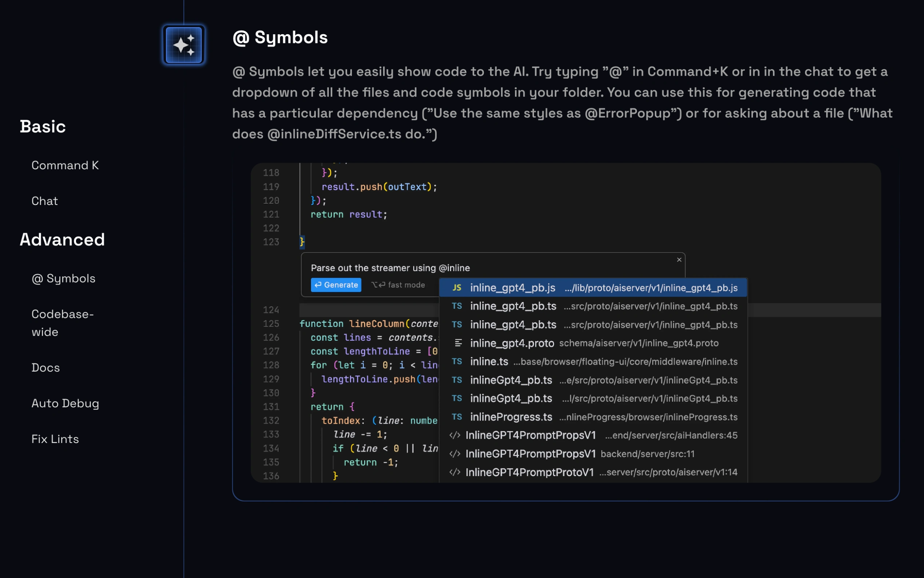Click symbol icon for InlineGPT4PromptPropsV1 backend/server/src:11
The height and width of the screenshot is (578, 924).
click(x=455, y=454)
